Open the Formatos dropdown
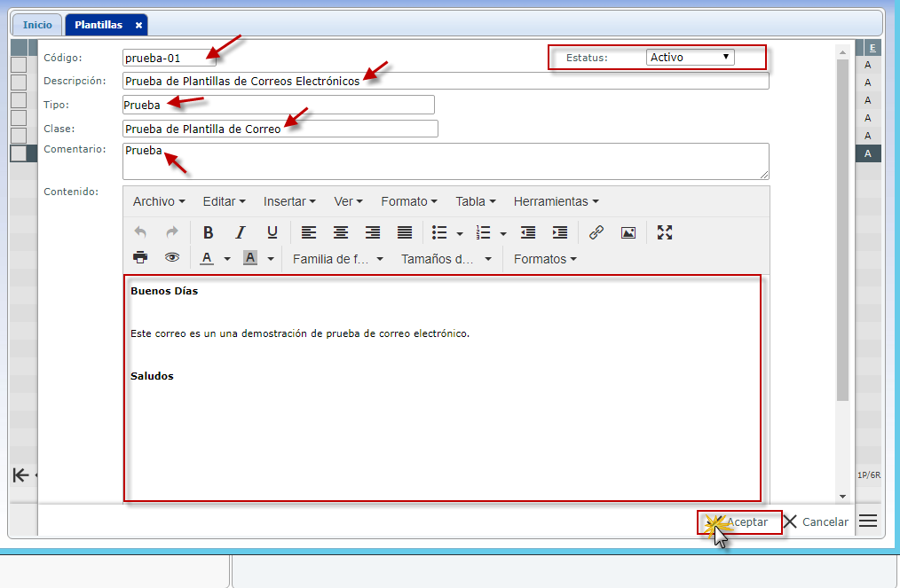Screen dimensions: 900x588 (545, 259)
